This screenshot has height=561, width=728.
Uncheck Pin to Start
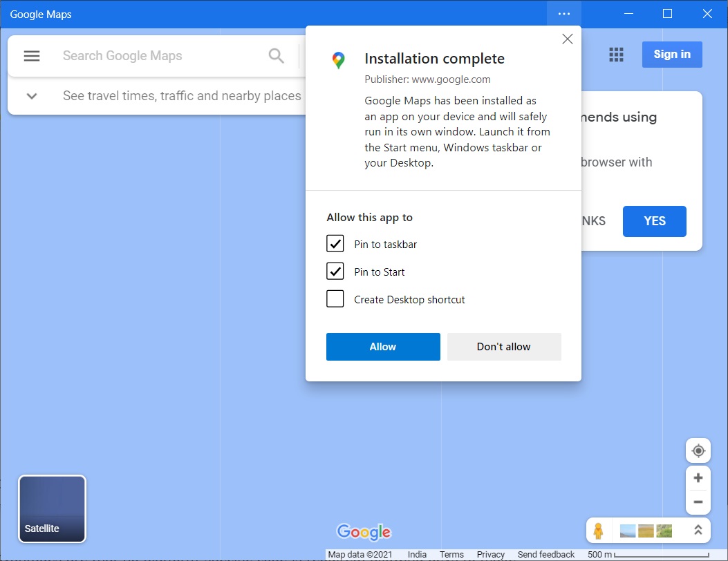tap(335, 272)
